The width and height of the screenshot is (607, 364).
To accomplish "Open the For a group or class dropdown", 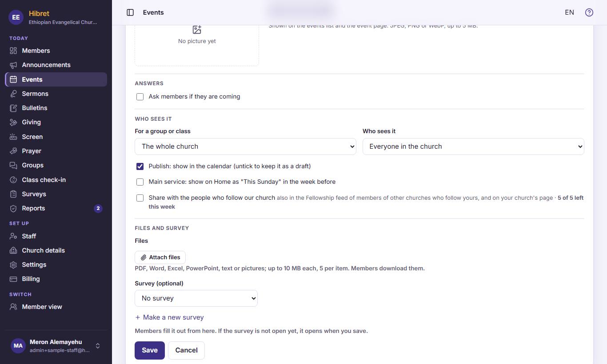I will (245, 146).
